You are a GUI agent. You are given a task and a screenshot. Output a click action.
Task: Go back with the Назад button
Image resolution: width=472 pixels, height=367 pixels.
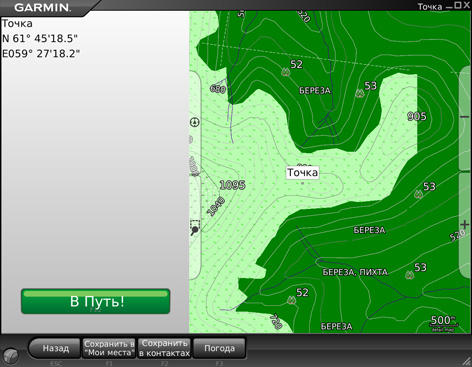coord(55,348)
